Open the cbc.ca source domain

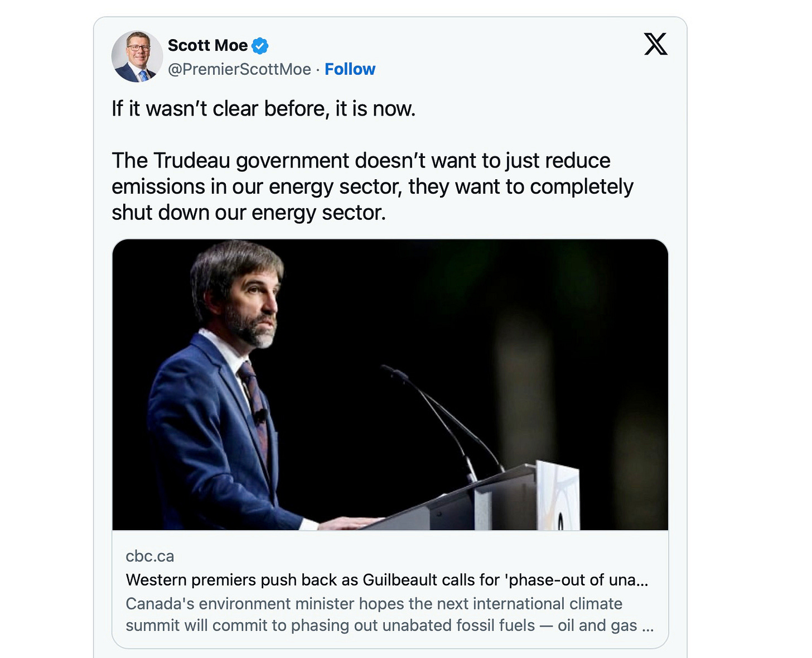coord(149,556)
